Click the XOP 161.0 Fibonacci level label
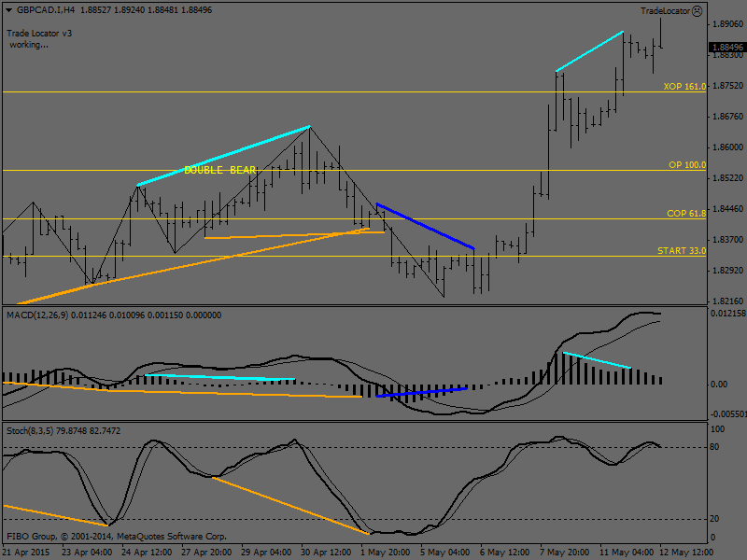Viewport: 747px width, 560px height. tap(684, 86)
